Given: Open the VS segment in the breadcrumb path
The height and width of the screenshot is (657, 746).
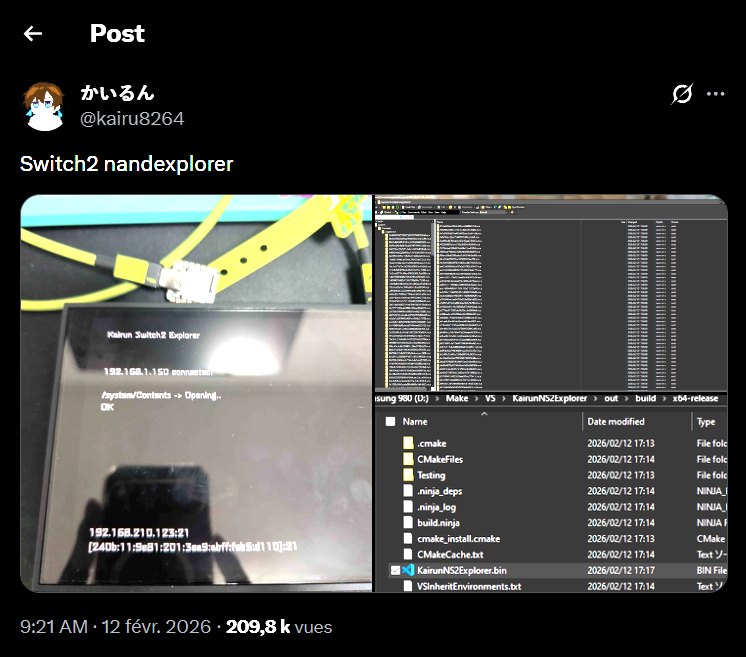Looking at the screenshot, I should (x=490, y=398).
